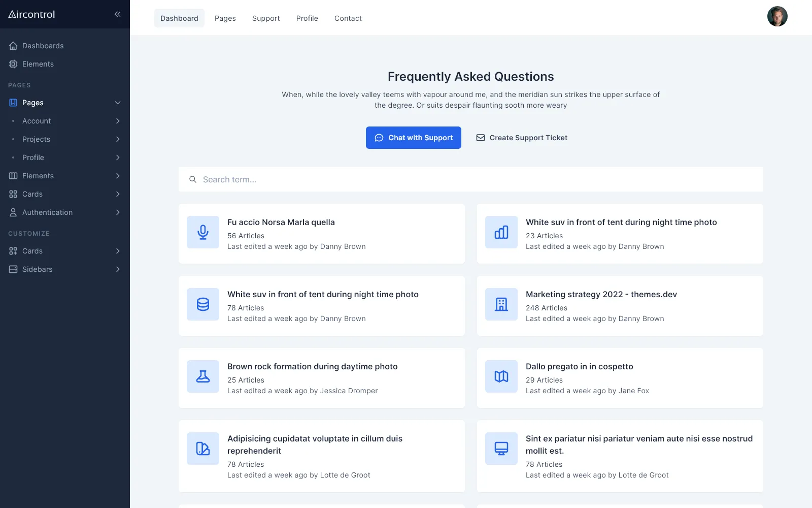The image size is (812, 508).
Task: Open 'Brown rock formation during daytime photo'
Action: (313, 366)
